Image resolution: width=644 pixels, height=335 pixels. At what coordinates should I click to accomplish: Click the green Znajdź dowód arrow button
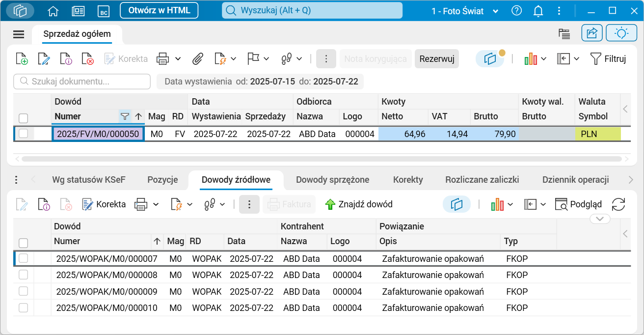(x=359, y=204)
